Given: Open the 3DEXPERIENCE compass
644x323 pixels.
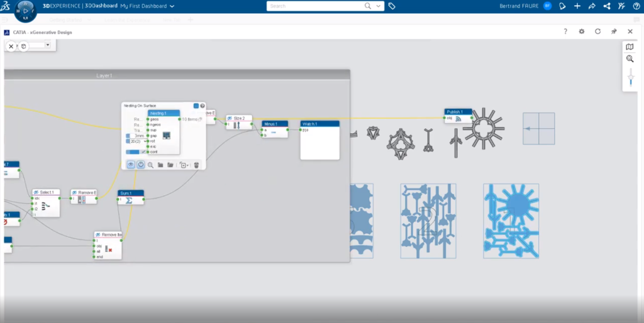Looking at the screenshot, I should click(x=25, y=11).
